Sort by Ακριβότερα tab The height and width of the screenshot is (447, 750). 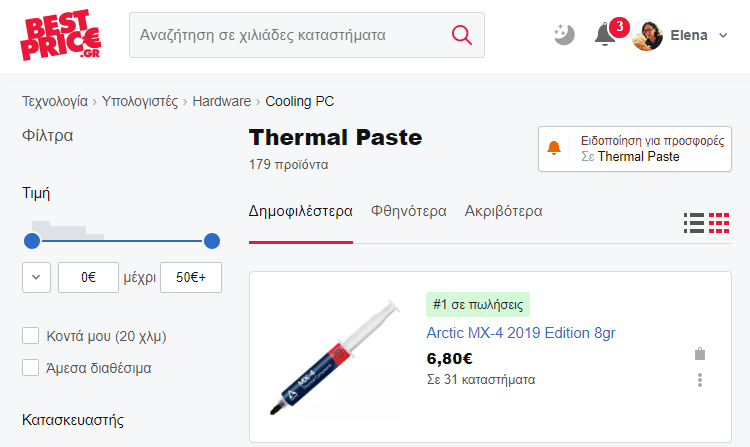click(503, 211)
